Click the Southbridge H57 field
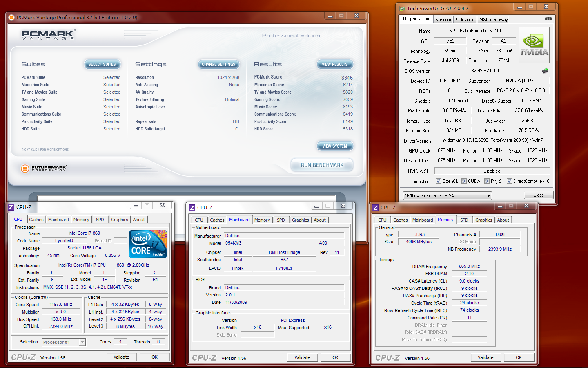Screen dimensions: 588x368 [284, 260]
